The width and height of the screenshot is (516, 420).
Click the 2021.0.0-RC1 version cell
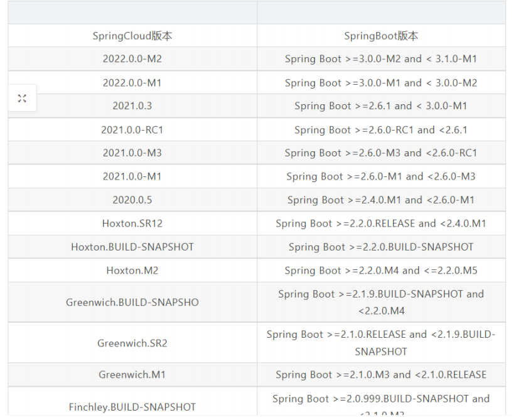pos(132,130)
